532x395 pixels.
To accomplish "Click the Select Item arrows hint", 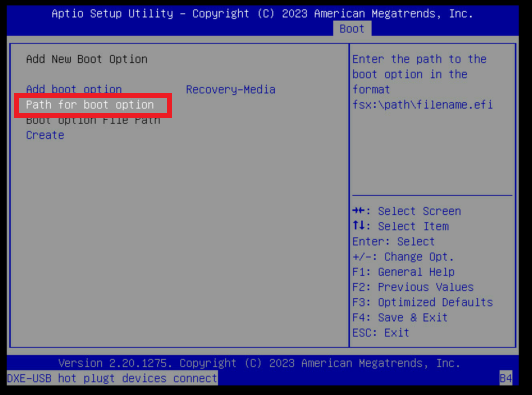I will pyautogui.click(x=401, y=226).
